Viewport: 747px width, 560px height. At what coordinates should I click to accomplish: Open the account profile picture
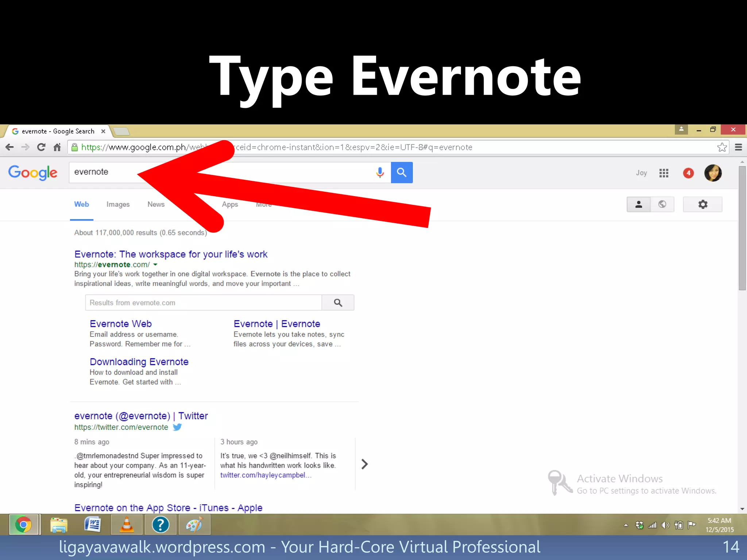click(713, 173)
